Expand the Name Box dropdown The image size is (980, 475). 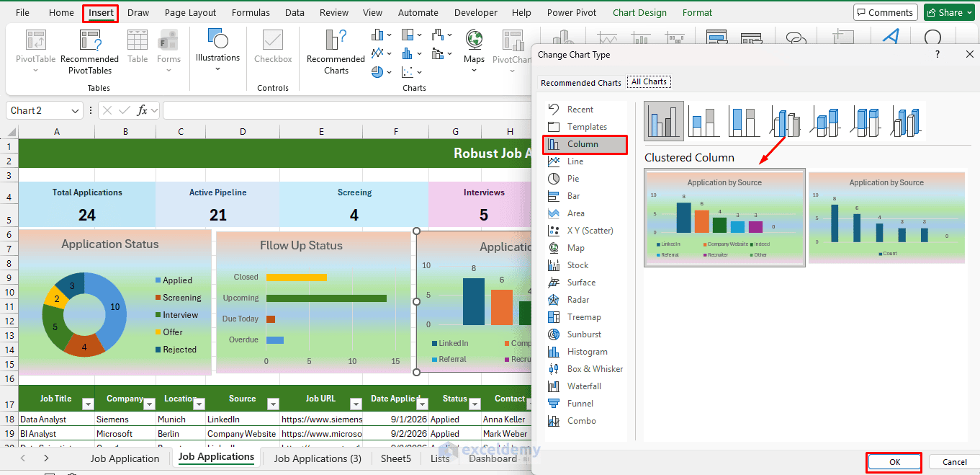[x=76, y=111]
